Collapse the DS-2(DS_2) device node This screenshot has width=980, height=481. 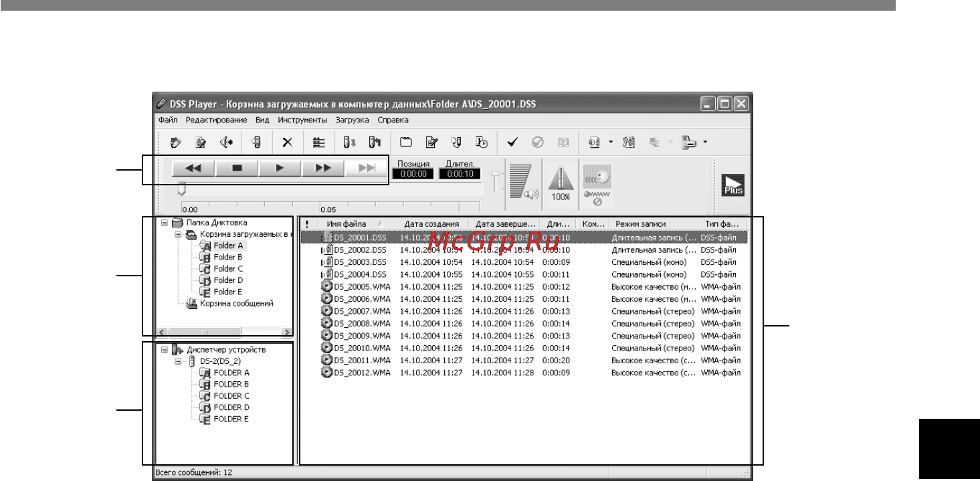point(178,361)
